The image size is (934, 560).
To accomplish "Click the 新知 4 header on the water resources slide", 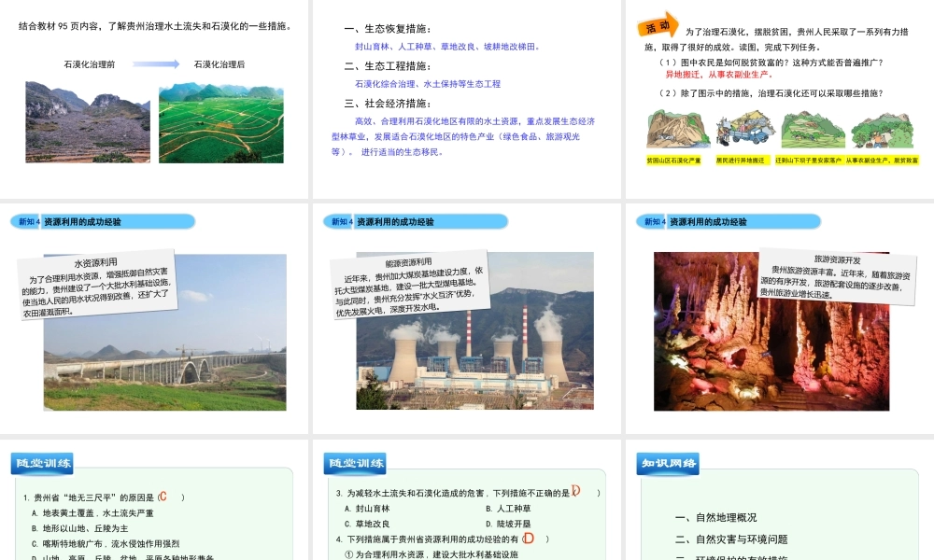I will pyautogui.click(x=103, y=222).
